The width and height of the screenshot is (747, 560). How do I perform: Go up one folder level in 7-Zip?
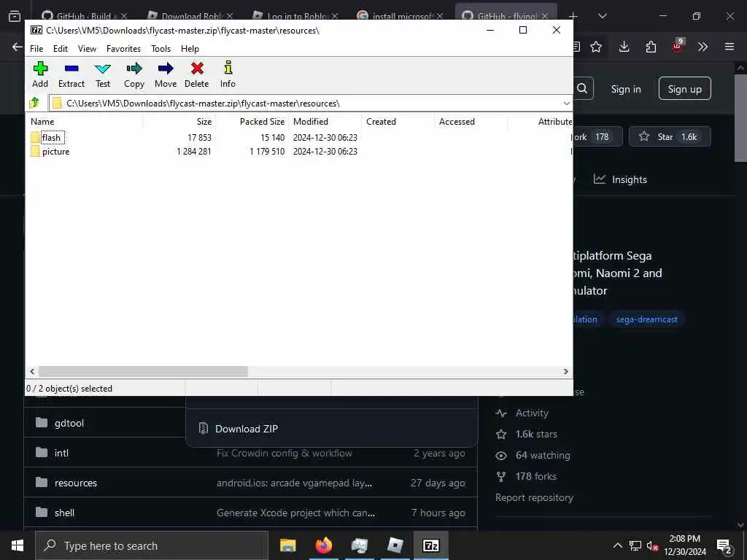point(35,103)
